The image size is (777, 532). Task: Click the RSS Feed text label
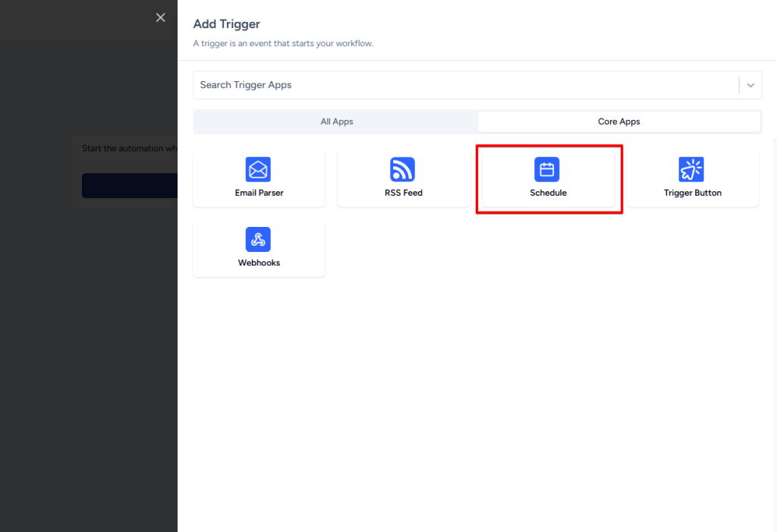point(403,193)
